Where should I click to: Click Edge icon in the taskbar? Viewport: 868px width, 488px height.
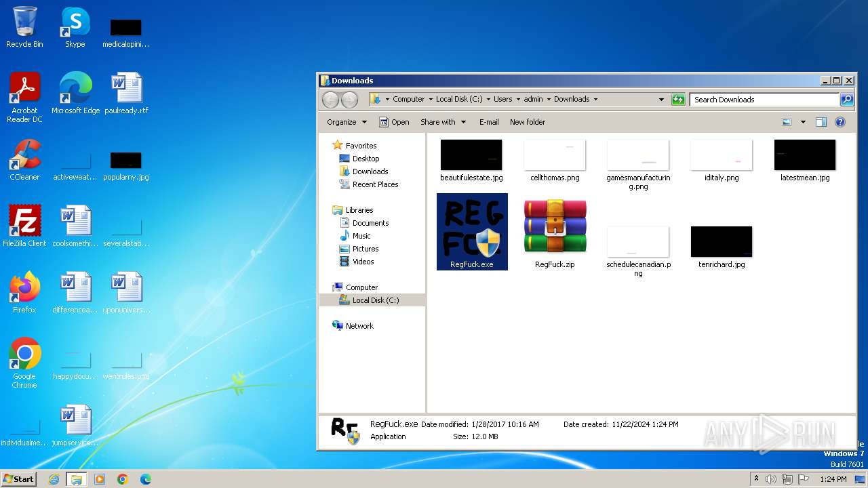146,479
